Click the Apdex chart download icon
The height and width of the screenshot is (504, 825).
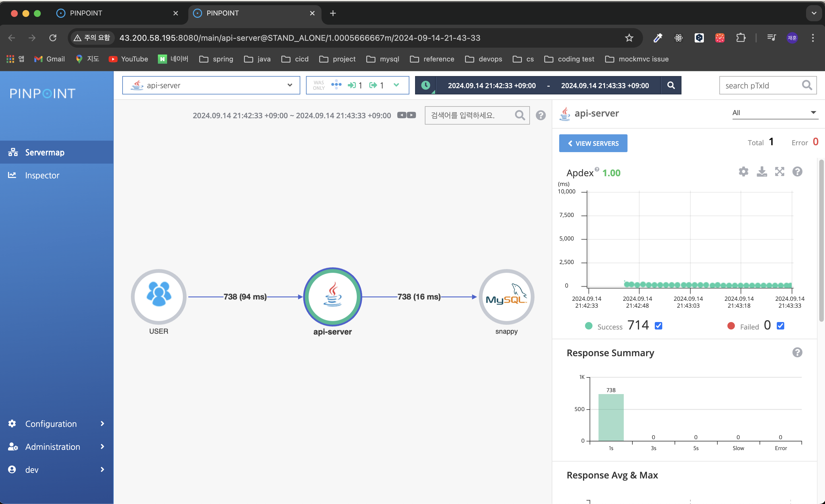coord(762,172)
